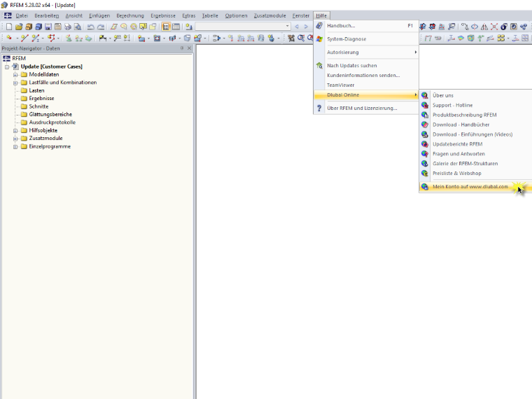The width and height of the screenshot is (532, 399).
Task: Click the yellow four-window arrangement icon
Action: (500, 38)
